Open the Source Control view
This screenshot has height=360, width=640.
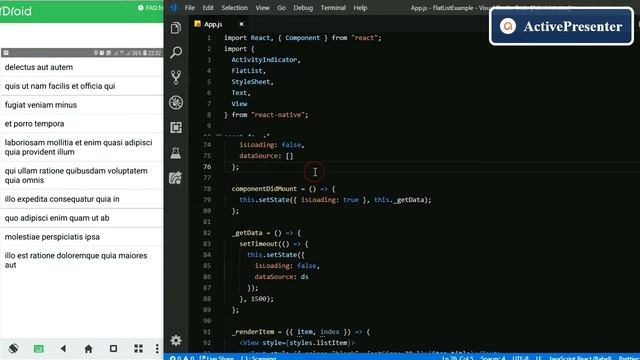(x=176, y=78)
